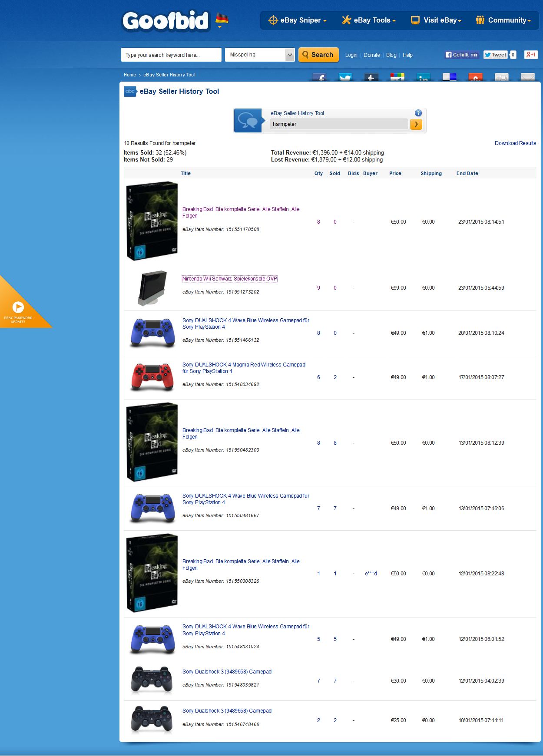This screenshot has width=543, height=756.
Task: Share by email via envelope tab
Action: [x=528, y=77]
